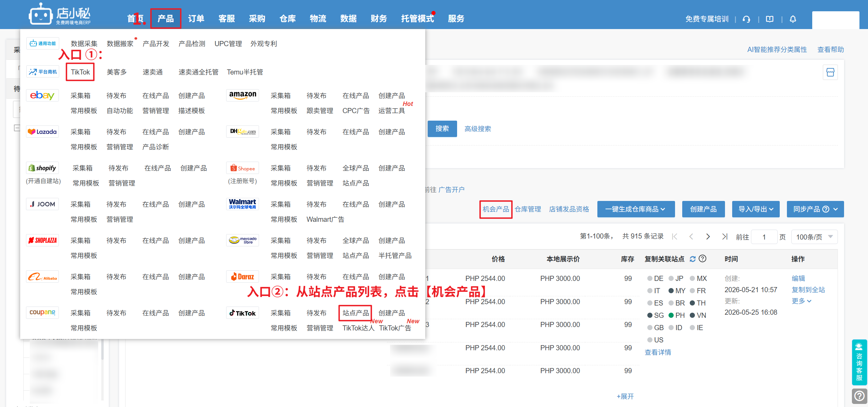This screenshot has width=868, height=407.
Task: Toggle the US site dot
Action: point(650,340)
